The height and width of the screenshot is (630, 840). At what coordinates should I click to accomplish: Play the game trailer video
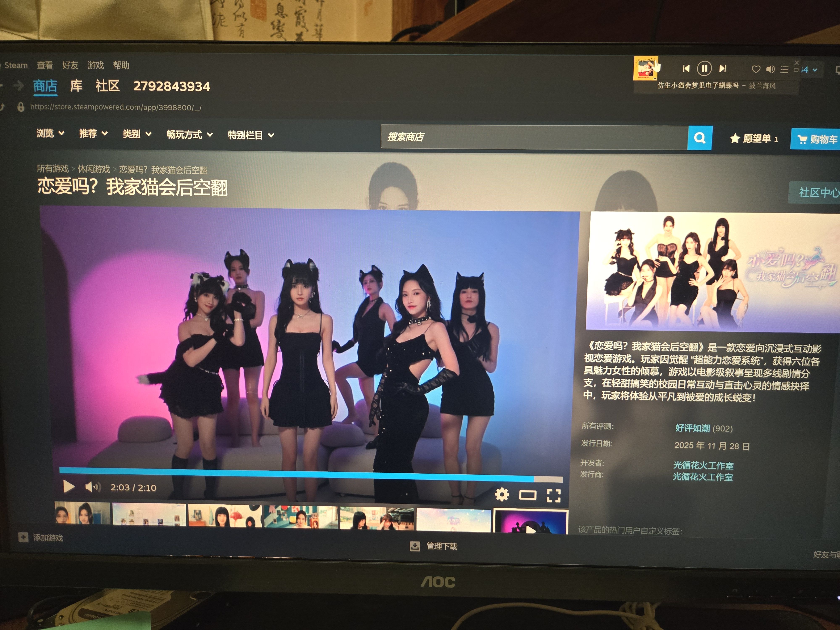click(x=68, y=486)
